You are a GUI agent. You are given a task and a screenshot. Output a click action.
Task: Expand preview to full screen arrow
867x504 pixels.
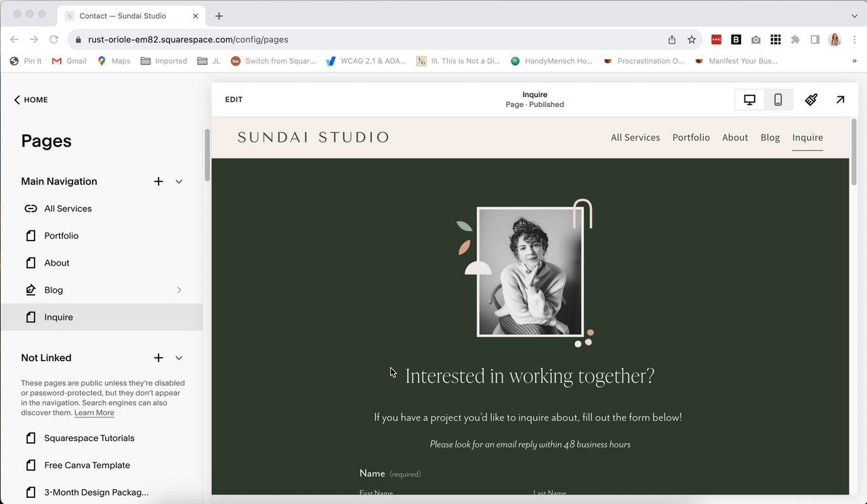coord(840,100)
